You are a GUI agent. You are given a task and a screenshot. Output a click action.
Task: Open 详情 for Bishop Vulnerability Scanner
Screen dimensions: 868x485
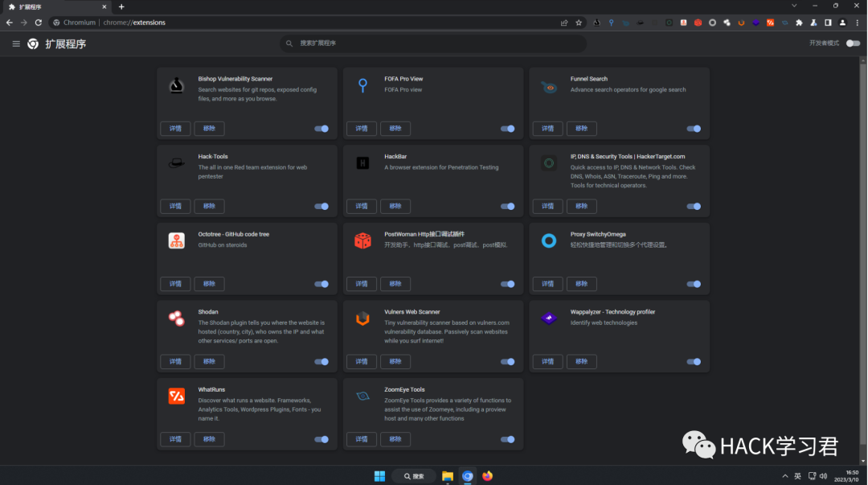click(175, 129)
